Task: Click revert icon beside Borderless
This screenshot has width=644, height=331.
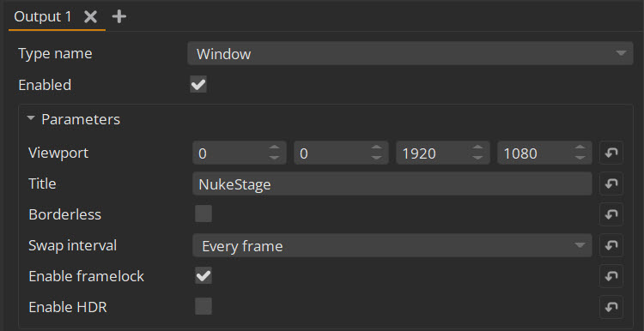Action: [611, 214]
